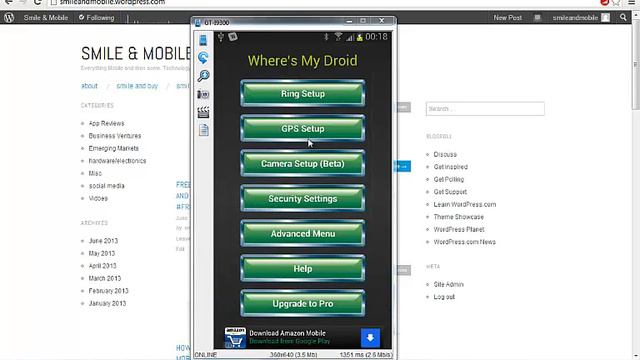The image size is (640, 360).
Task: Click Site Admin meta link
Action: (449, 284)
